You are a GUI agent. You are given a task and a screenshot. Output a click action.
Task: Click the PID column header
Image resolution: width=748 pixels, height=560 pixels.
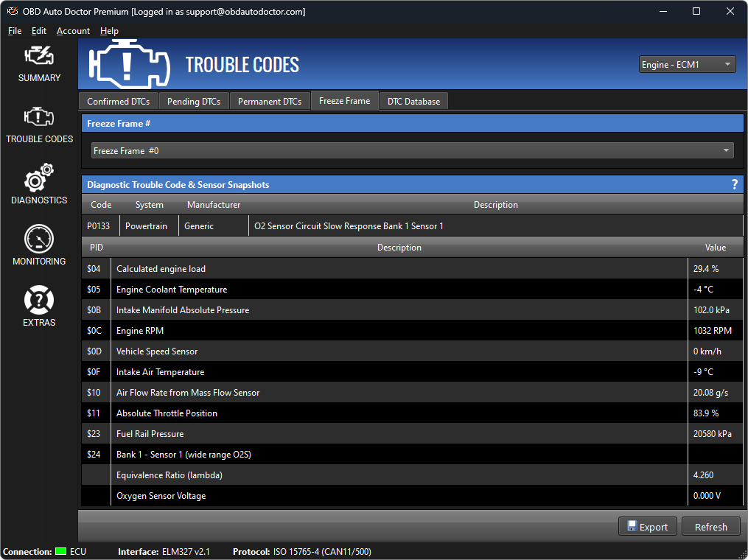point(97,248)
